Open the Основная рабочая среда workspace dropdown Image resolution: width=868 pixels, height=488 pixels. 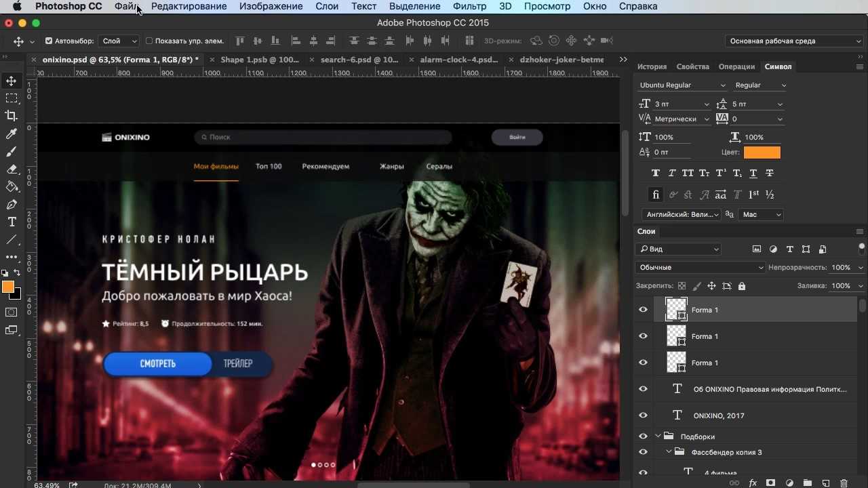point(794,41)
